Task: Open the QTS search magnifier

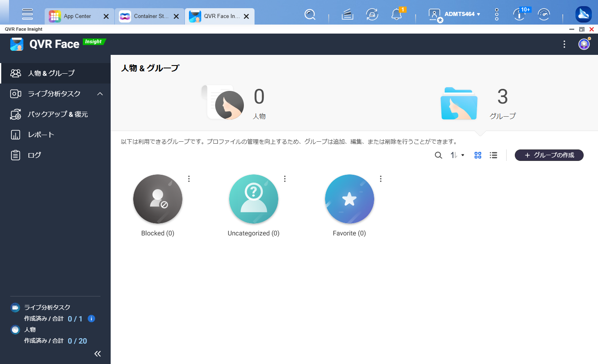Action: [310, 15]
